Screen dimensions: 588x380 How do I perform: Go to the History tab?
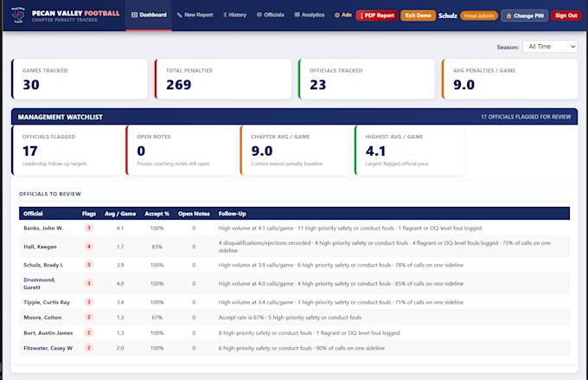234,15
